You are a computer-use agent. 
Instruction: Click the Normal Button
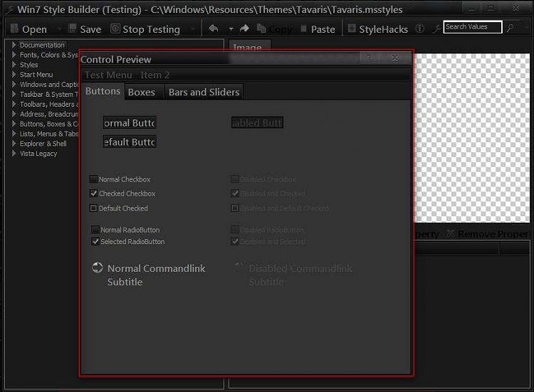[x=130, y=122]
